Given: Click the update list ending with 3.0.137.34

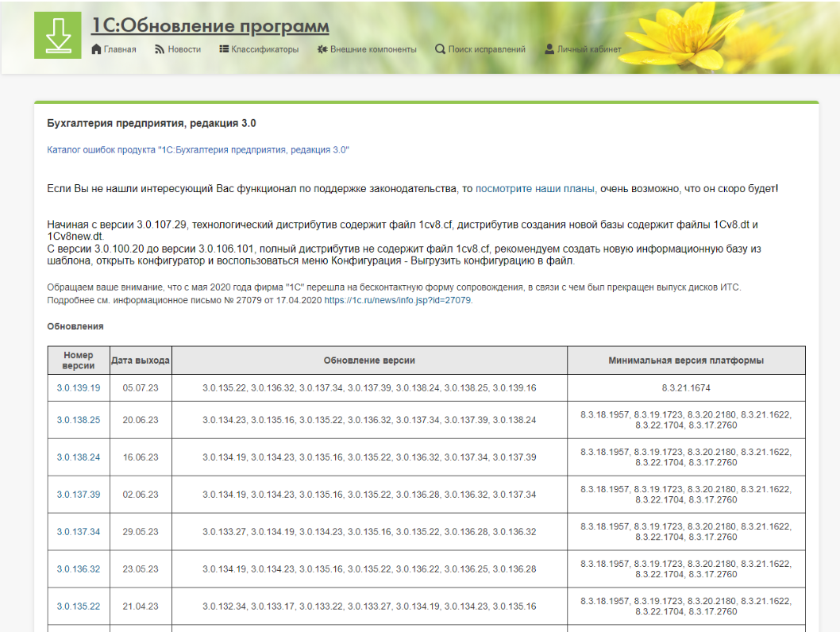Looking at the screenshot, I should click(369, 495).
